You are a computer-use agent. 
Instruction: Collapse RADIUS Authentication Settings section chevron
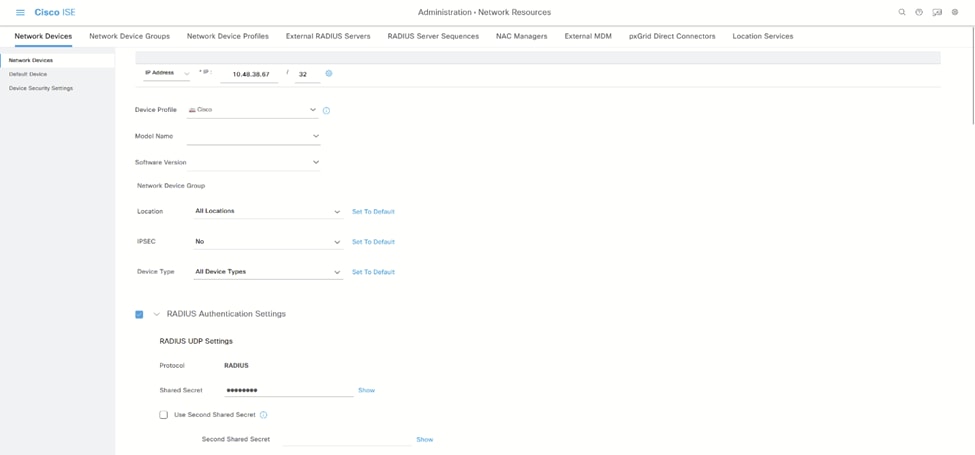pyautogui.click(x=157, y=315)
